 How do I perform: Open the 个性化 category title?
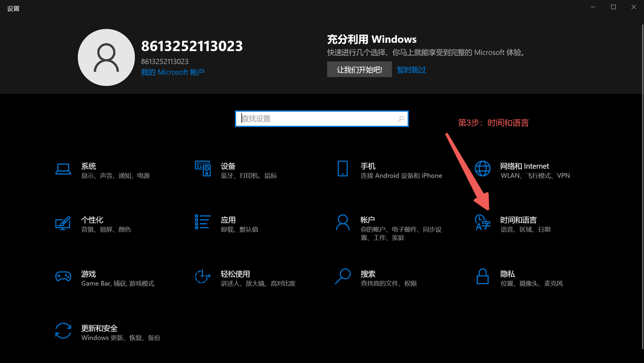click(x=92, y=220)
